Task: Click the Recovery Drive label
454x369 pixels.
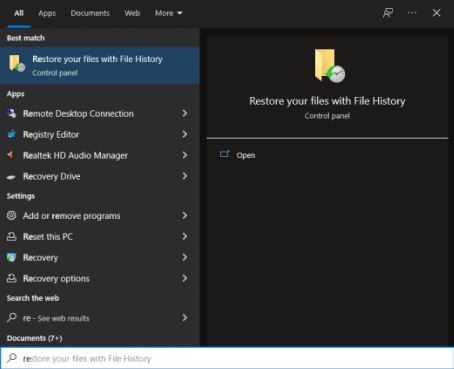Action: click(52, 176)
